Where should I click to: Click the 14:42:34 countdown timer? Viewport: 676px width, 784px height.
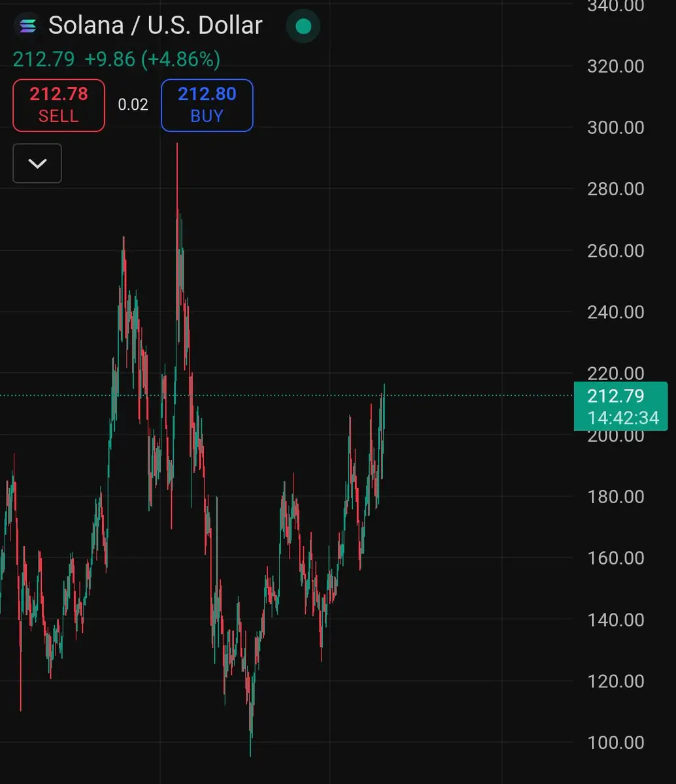[x=623, y=418]
